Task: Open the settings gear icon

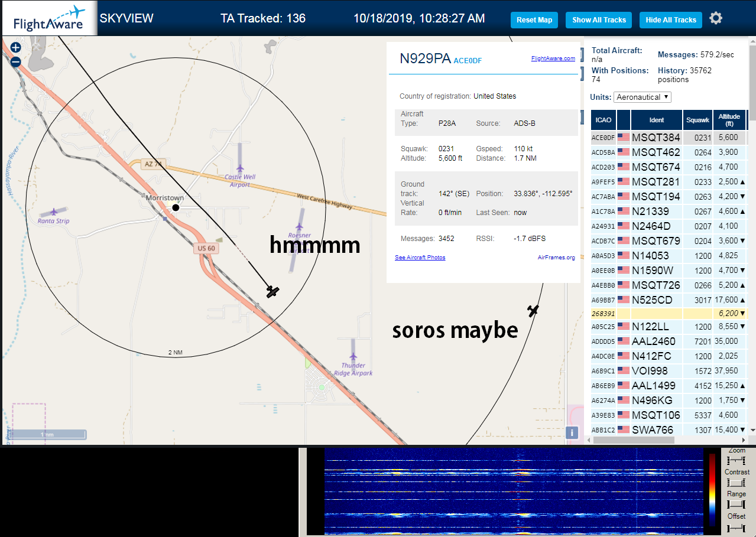Action: point(716,18)
